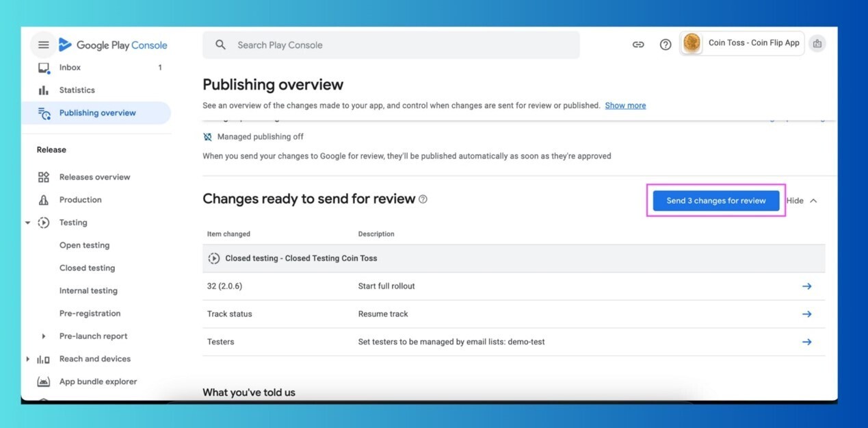Open the Open testing page
Image resolution: width=868 pixels, height=428 pixels.
[84, 245]
